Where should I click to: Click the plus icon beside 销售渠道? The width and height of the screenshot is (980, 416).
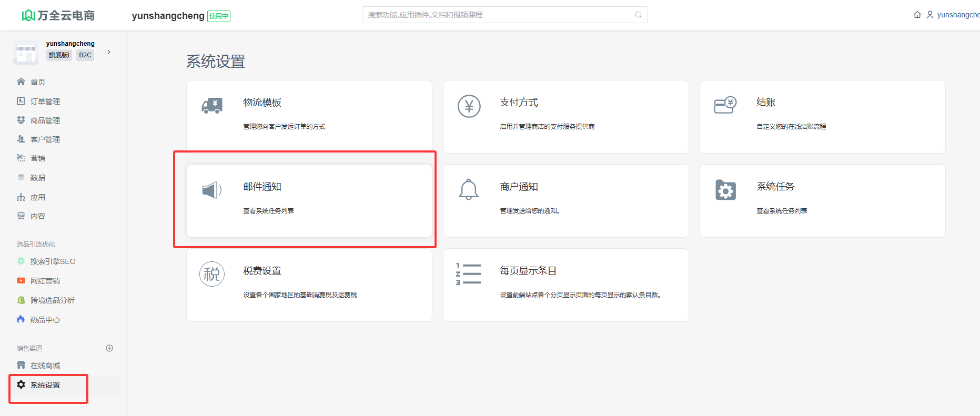tap(109, 348)
